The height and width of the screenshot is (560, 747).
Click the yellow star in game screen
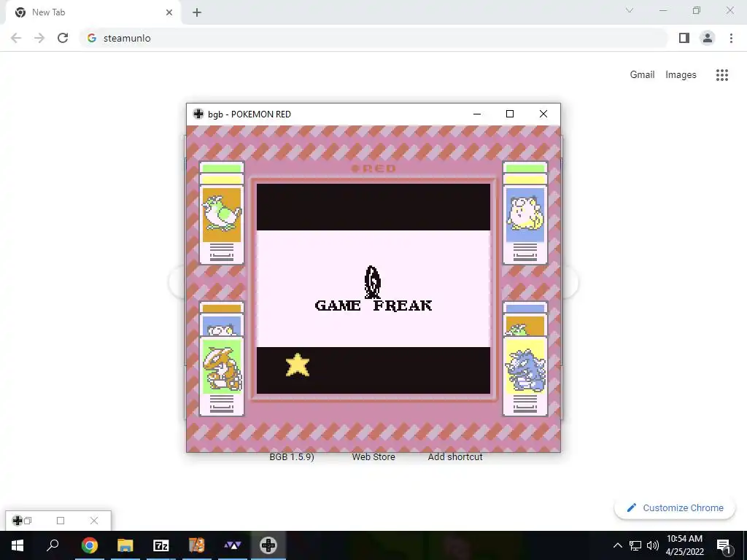click(298, 365)
